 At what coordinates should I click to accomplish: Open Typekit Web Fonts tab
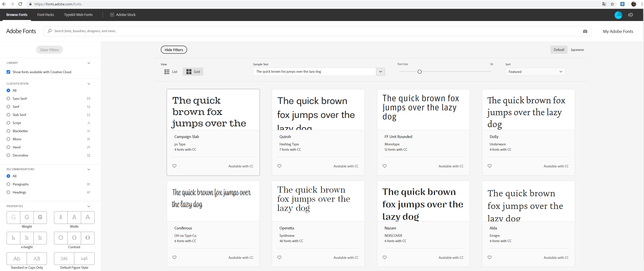(x=78, y=15)
